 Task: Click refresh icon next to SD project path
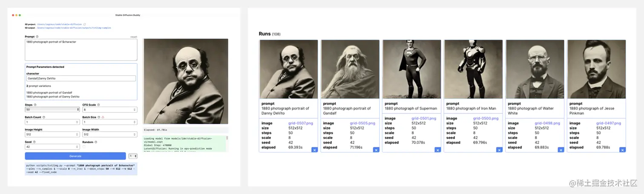(x=84, y=24)
